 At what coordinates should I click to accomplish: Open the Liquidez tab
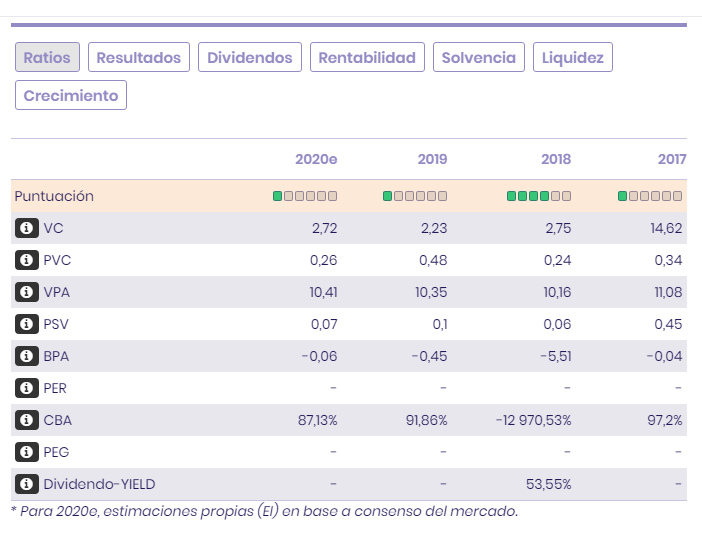[x=573, y=57]
